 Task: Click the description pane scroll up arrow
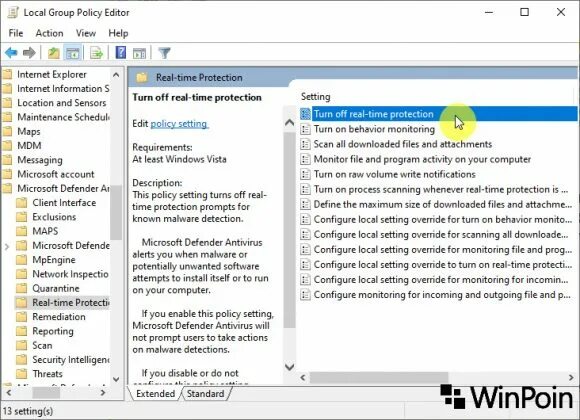point(290,122)
